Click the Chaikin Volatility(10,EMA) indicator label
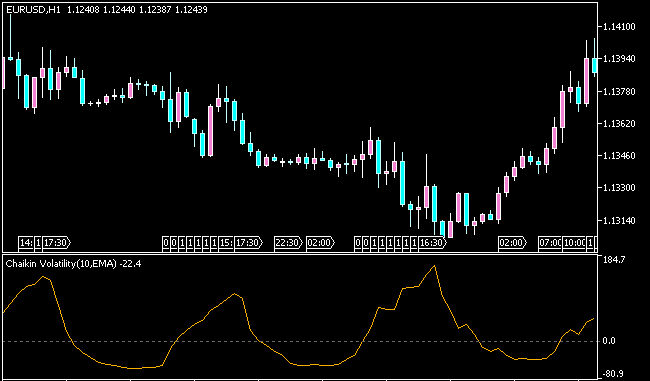 61,264
